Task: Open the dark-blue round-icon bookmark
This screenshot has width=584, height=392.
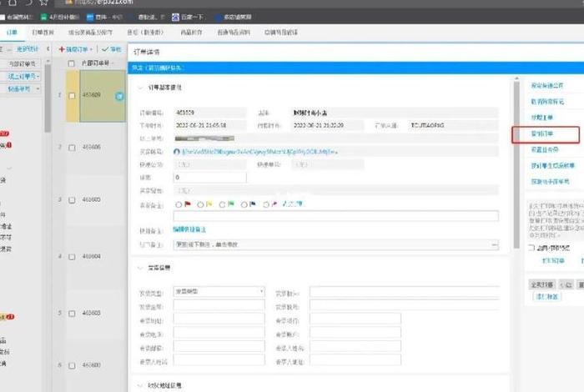Action: click(219, 18)
